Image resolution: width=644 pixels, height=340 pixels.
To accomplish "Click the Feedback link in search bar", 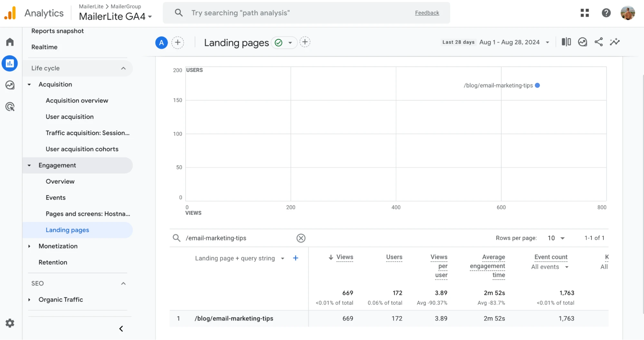I will 427,13.
